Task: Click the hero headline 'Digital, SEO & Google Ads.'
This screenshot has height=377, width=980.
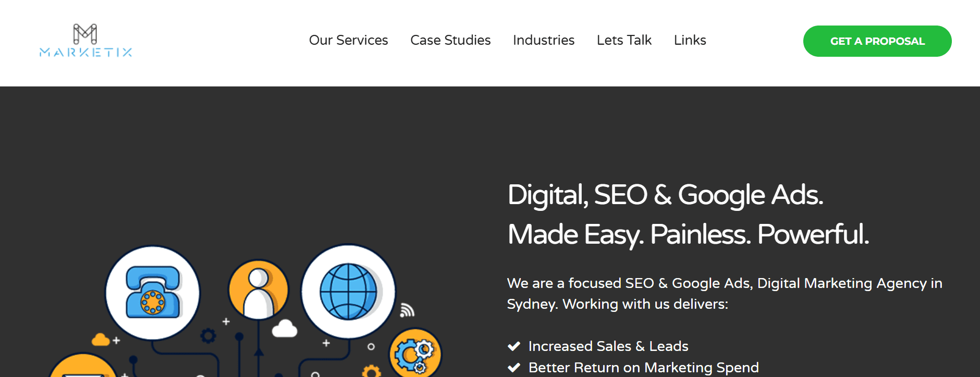Action: point(665,195)
